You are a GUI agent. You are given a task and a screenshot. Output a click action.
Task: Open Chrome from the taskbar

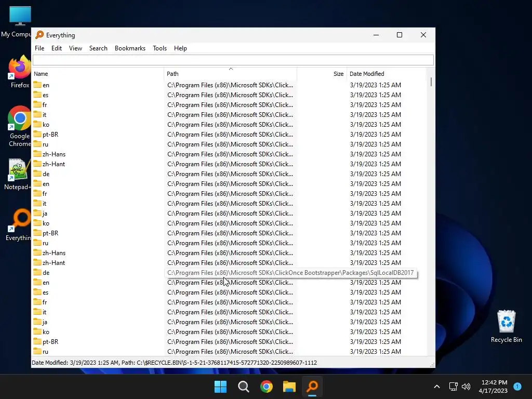[x=267, y=387]
